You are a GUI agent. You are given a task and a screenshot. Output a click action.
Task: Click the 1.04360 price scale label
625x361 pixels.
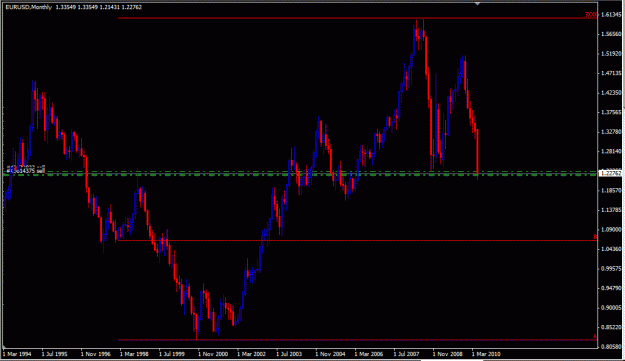(x=611, y=249)
